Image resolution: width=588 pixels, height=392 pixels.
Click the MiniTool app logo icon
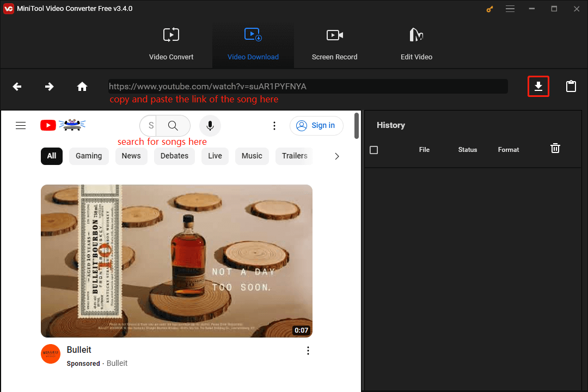coord(8,9)
